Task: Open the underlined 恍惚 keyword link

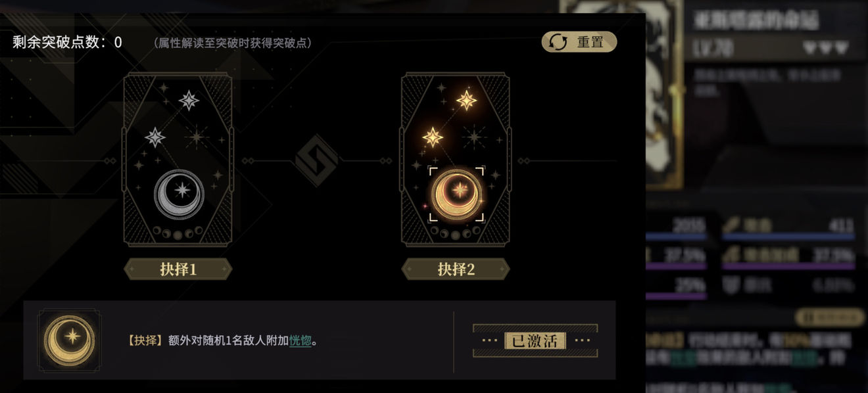Action: coord(301,340)
